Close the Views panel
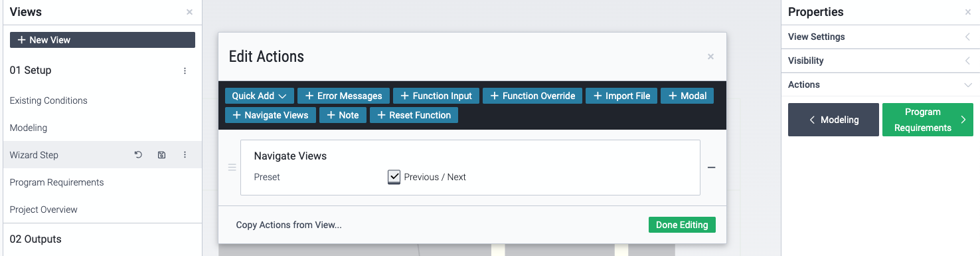980x256 pixels. pyautogui.click(x=189, y=12)
